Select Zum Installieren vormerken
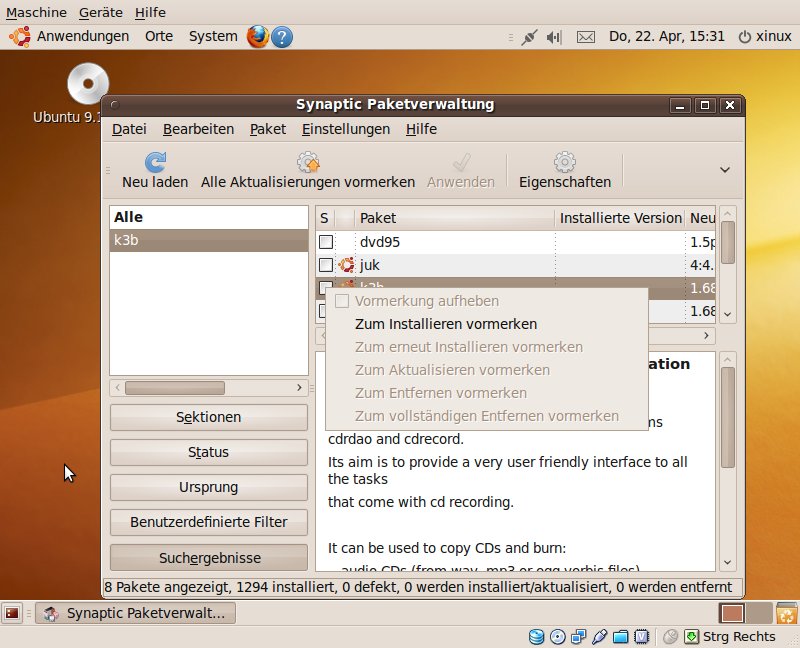The width and height of the screenshot is (800, 648). [x=446, y=324]
